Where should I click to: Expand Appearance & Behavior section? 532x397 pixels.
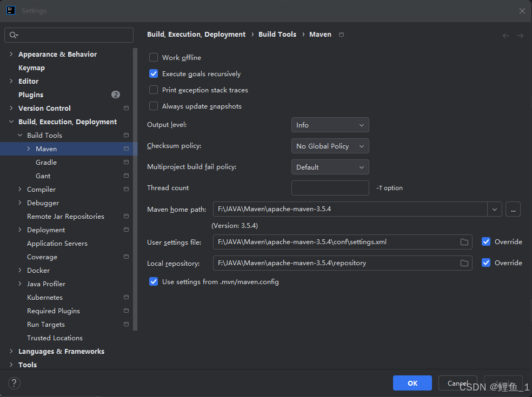point(11,54)
